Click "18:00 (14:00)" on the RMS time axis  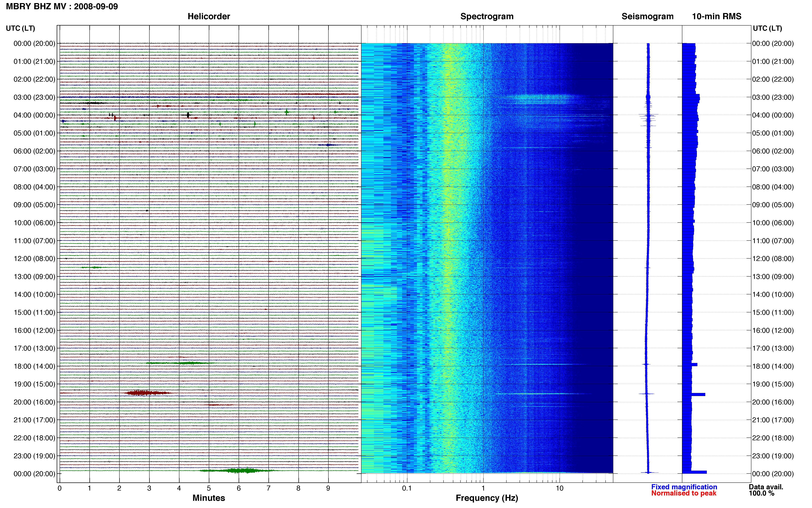pyautogui.click(x=773, y=366)
